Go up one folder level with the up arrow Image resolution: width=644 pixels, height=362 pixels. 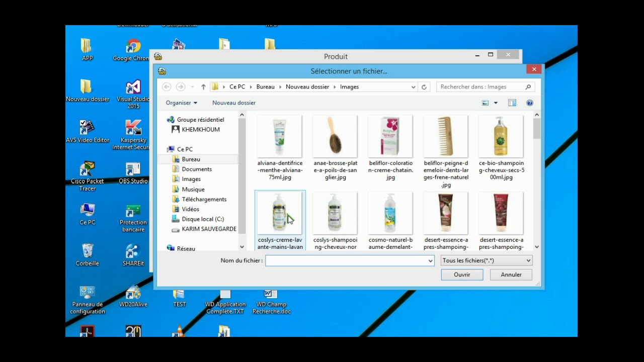tap(203, 87)
